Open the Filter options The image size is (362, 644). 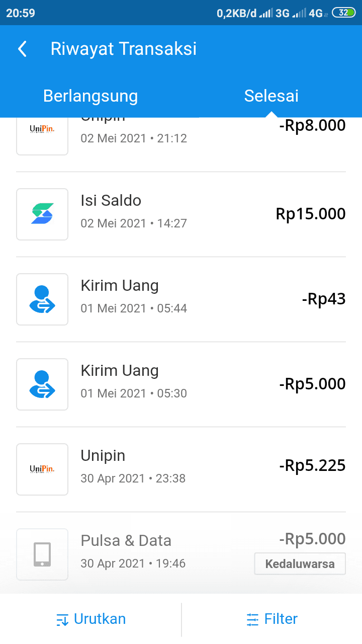coord(272,619)
